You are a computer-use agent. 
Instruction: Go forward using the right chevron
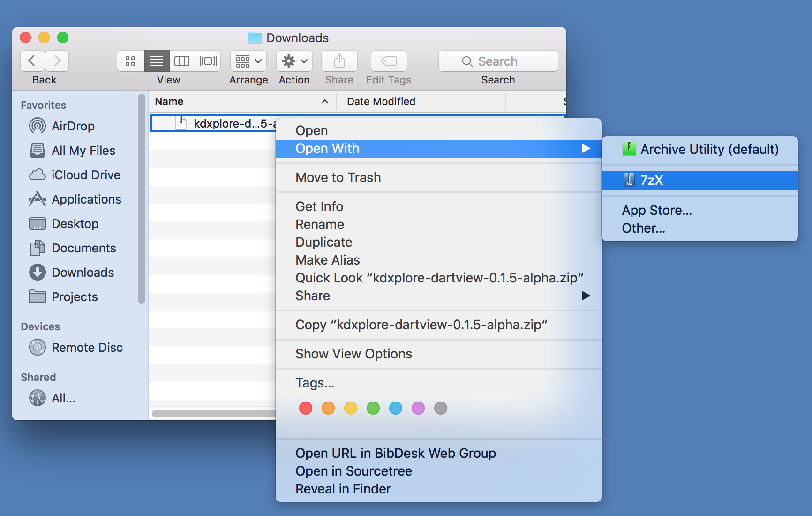tap(57, 61)
